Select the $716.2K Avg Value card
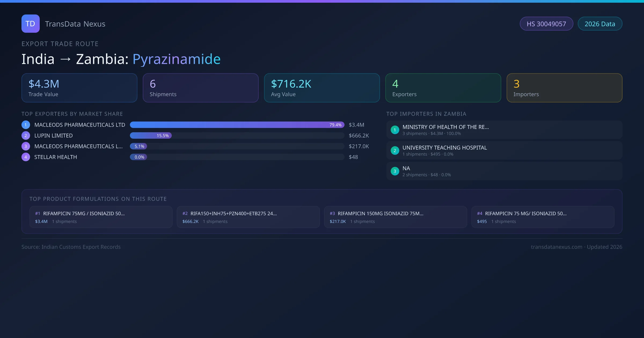 pyautogui.click(x=322, y=88)
